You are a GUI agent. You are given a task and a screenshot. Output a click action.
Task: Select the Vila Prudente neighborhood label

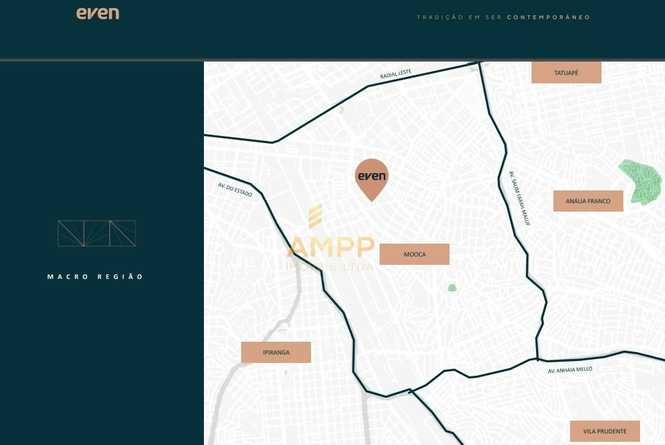[605, 431]
